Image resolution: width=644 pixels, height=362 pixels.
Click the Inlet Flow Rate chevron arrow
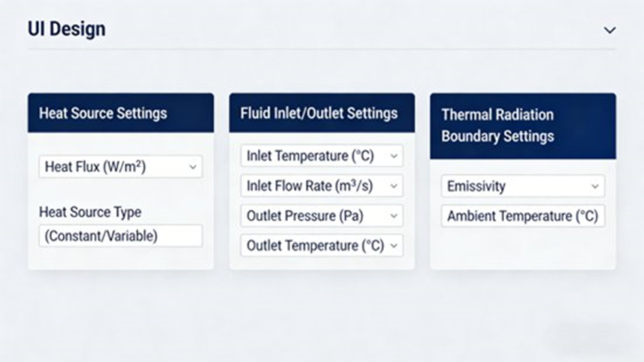[x=393, y=186]
